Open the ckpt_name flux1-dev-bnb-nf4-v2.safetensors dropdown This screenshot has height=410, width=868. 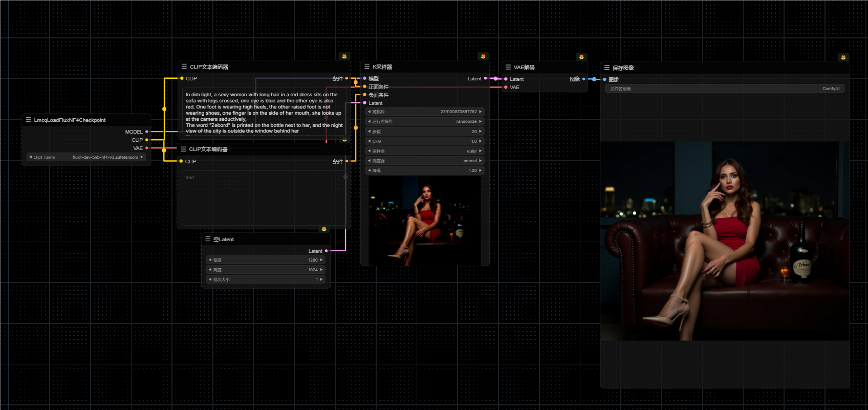coord(86,157)
